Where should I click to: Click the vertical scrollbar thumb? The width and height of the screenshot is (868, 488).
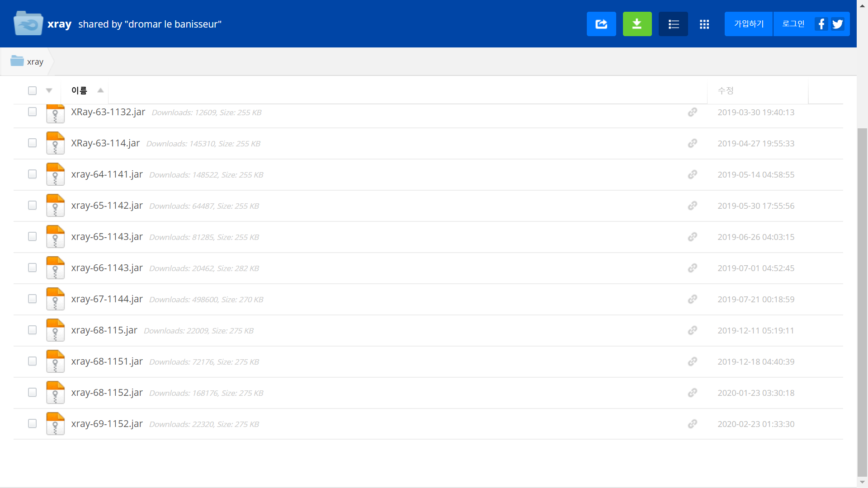click(x=862, y=302)
